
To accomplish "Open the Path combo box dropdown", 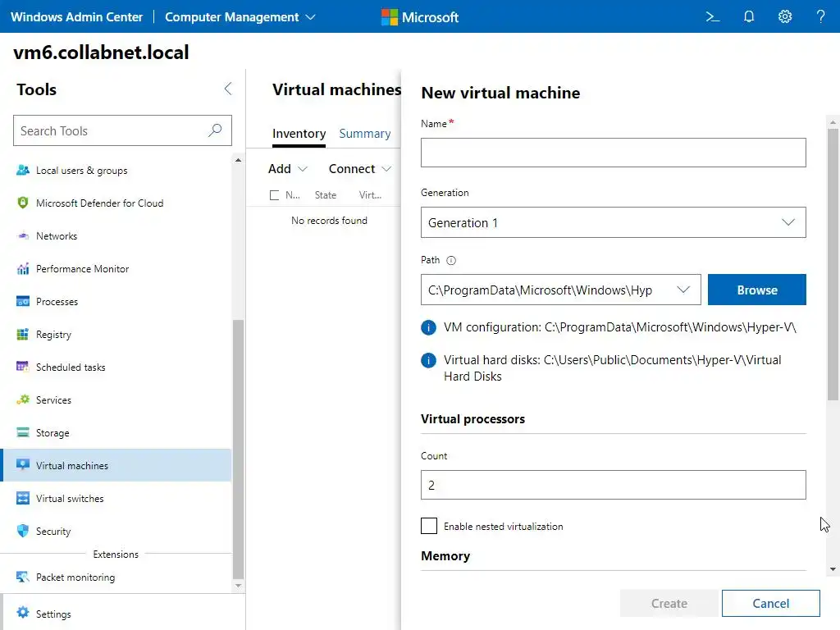I will 684,290.
